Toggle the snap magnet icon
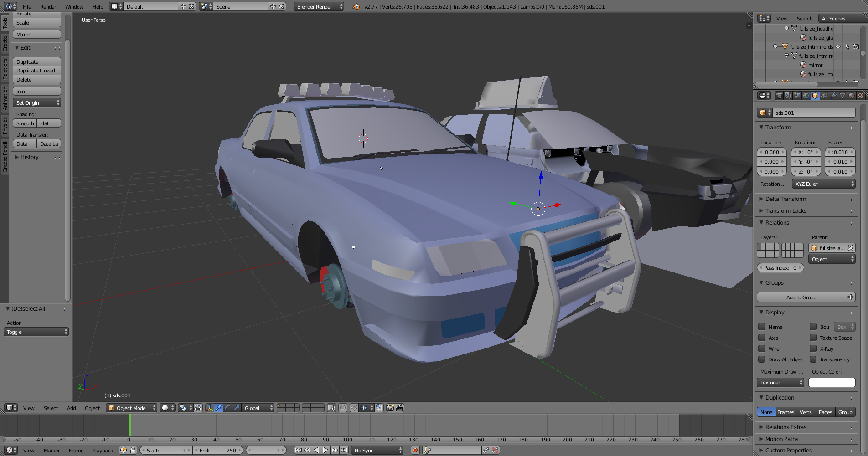Viewport: 868px width, 456px height. click(x=354, y=408)
